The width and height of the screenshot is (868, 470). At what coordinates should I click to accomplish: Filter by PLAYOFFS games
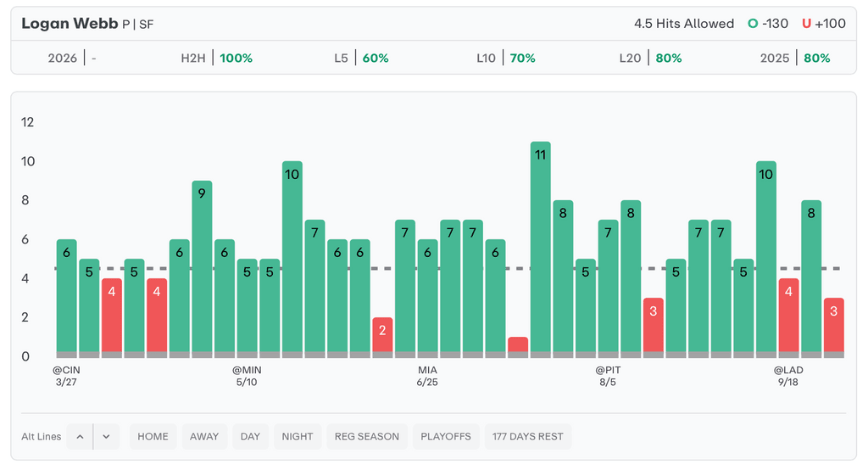446,437
